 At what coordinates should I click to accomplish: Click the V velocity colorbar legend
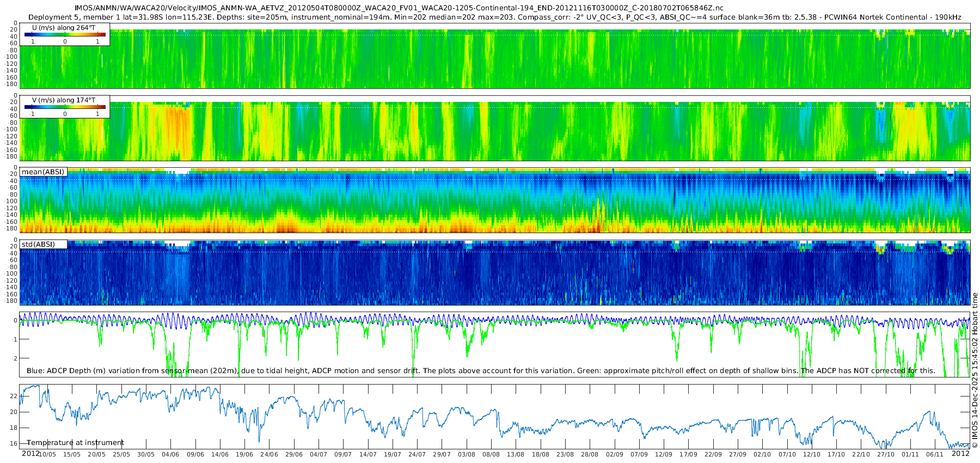pyautogui.click(x=65, y=107)
